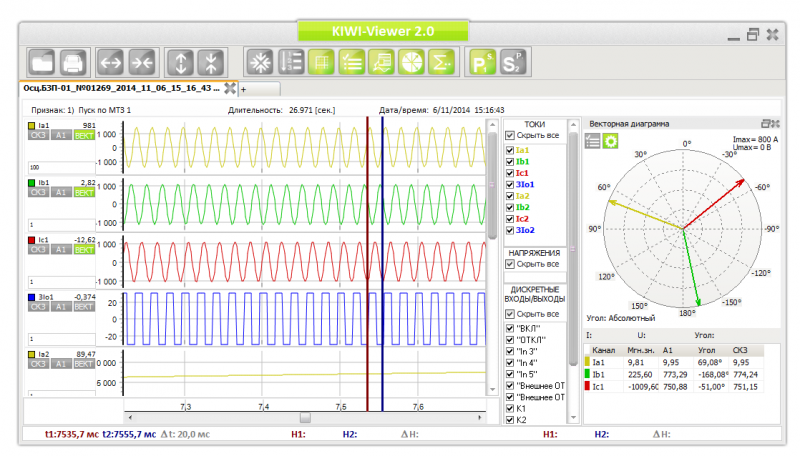
Task: Open vector diagram green gear settings
Action: [x=610, y=141]
